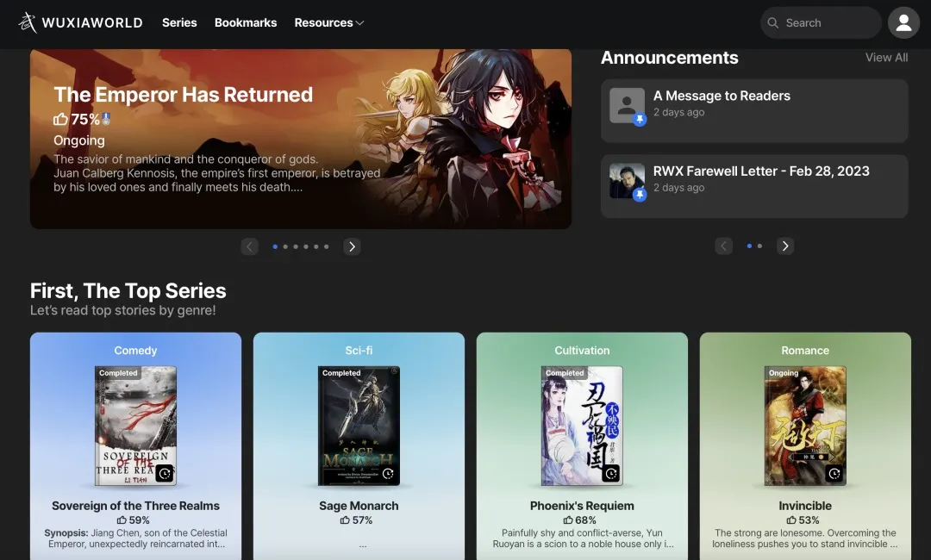Click the Wuxiaworld logo icon

point(28,23)
